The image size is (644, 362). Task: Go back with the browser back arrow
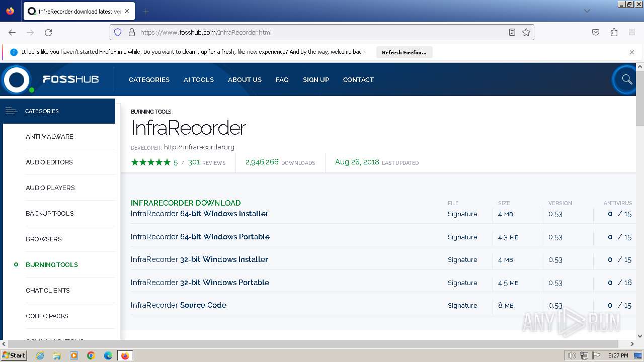pyautogui.click(x=12, y=32)
